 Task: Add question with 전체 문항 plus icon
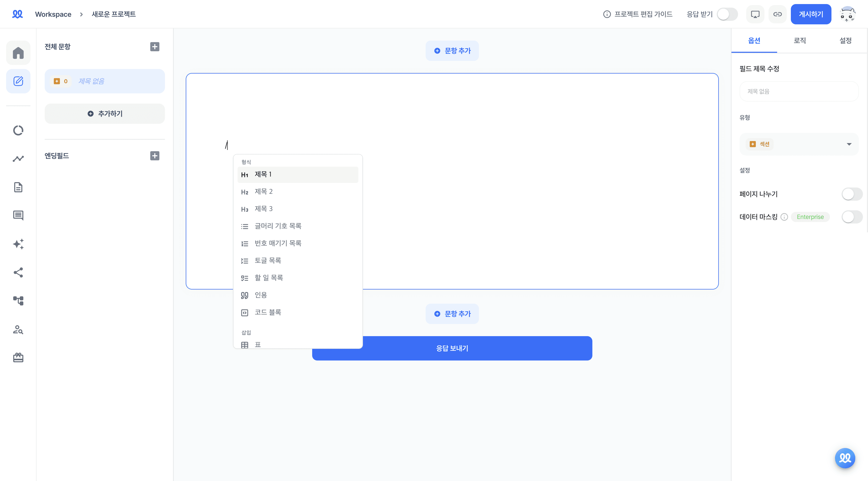coord(155,46)
